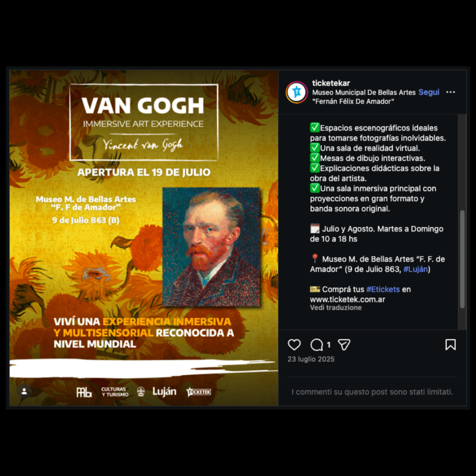Click the Van Gogh portrait painting
The image size is (476, 476).
click(x=212, y=247)
